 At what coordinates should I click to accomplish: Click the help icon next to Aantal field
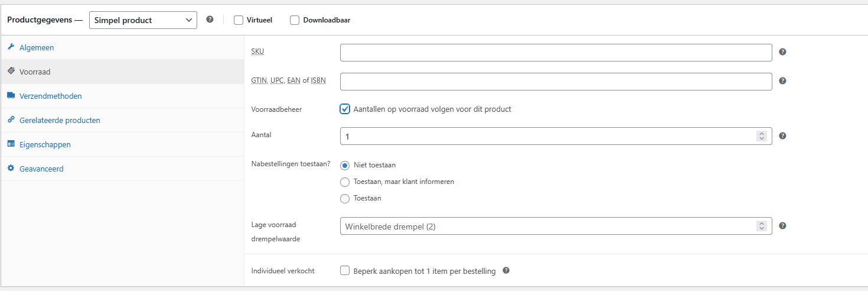click(782, 136)
